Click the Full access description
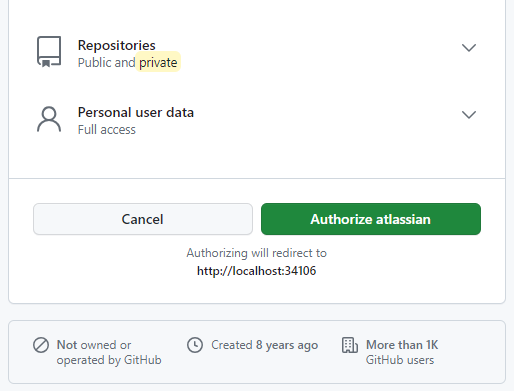The height and width of the screenshot is (391, 514). point(107,129)
